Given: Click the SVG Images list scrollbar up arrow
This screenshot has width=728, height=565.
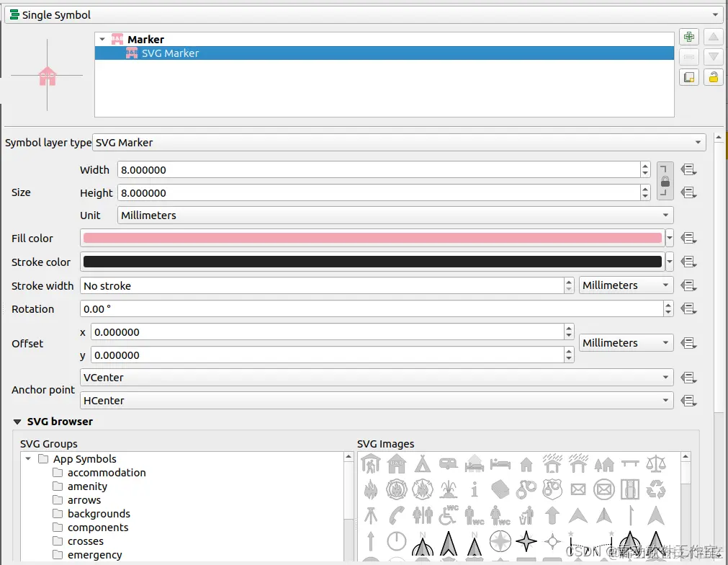Looking at the screenshot, I should click(686, 457).
